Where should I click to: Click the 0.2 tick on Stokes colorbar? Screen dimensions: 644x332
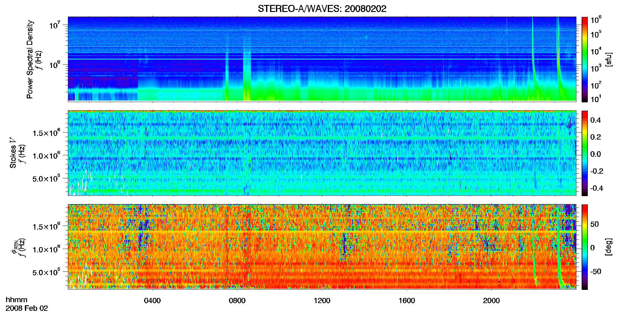(595, 137)
